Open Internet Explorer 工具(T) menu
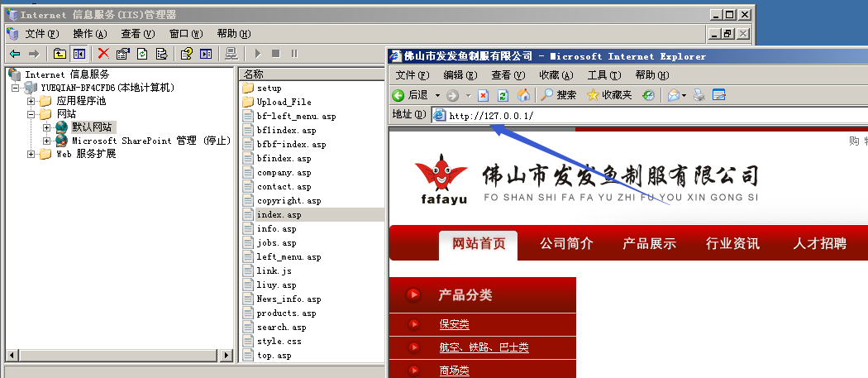Viewport: 868px width, 378px height. coord(604,74)
